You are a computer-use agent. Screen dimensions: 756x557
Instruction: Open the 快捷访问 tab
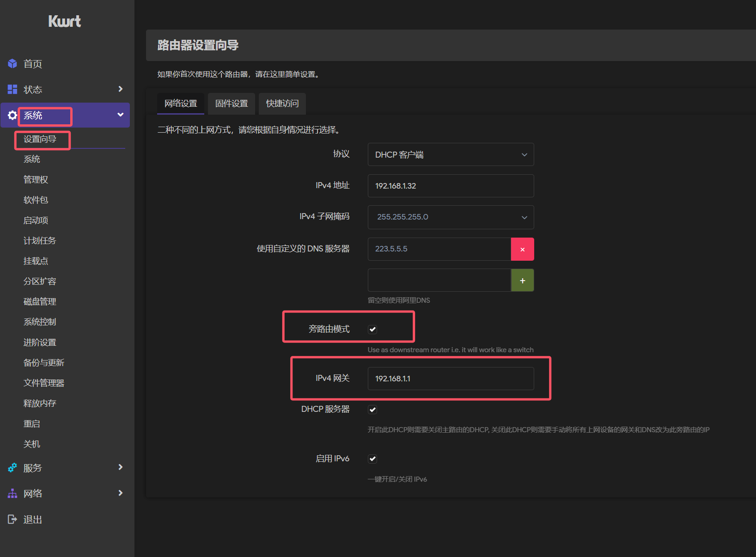(x=282, y=104)
